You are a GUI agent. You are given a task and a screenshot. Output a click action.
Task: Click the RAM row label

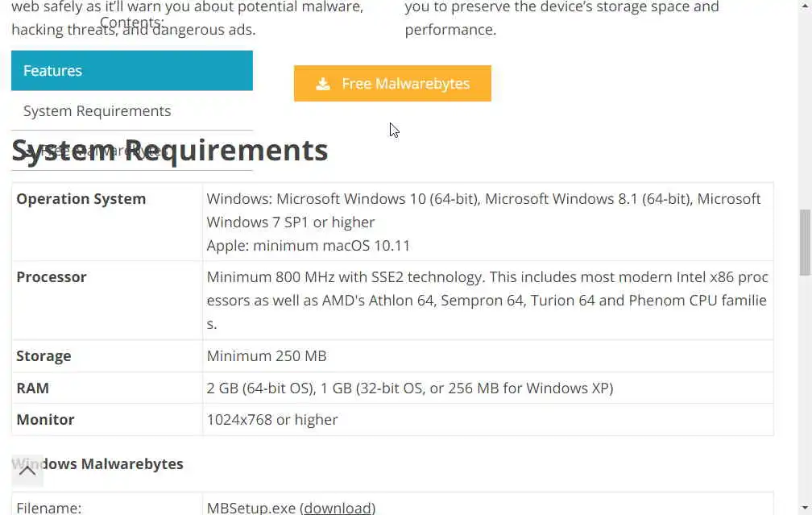tap(33, 388)
